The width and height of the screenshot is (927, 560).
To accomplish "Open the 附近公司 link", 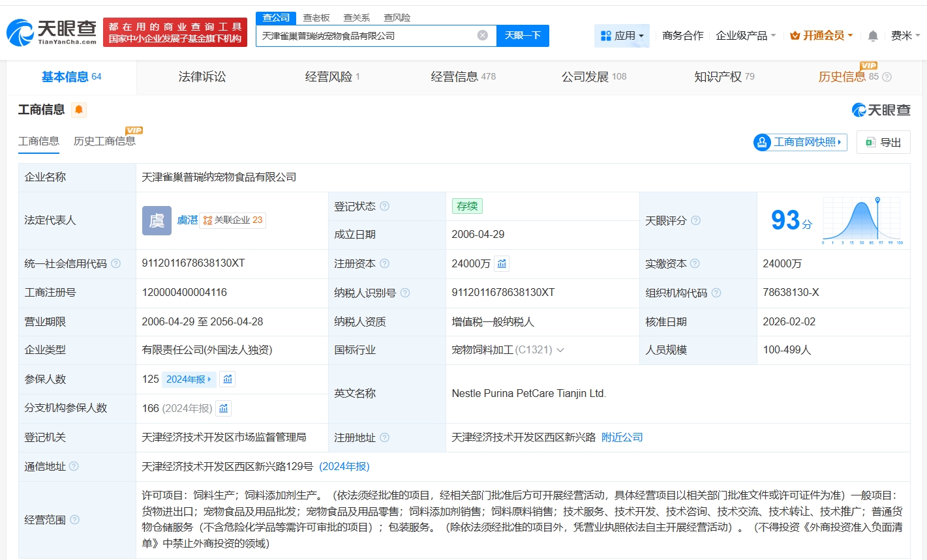I will pyautogui.click(x=622, y=437).
